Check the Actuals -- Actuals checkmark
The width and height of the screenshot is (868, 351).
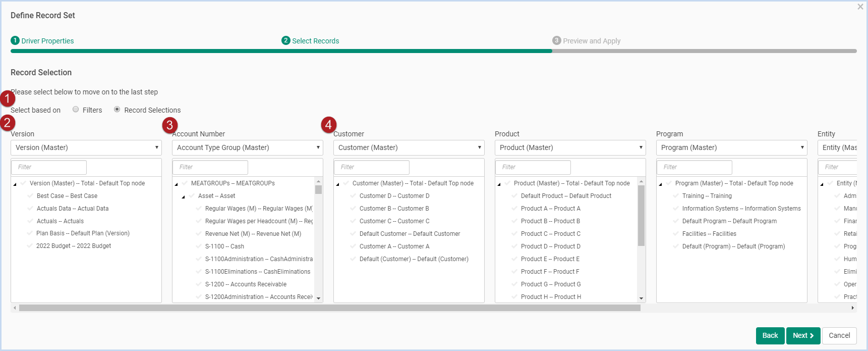click(x=30, y=221)
